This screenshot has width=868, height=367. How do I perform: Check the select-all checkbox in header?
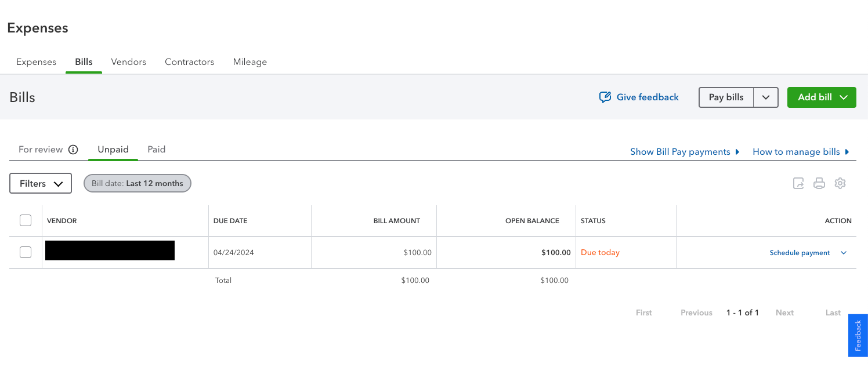click(x=26, y=220)
